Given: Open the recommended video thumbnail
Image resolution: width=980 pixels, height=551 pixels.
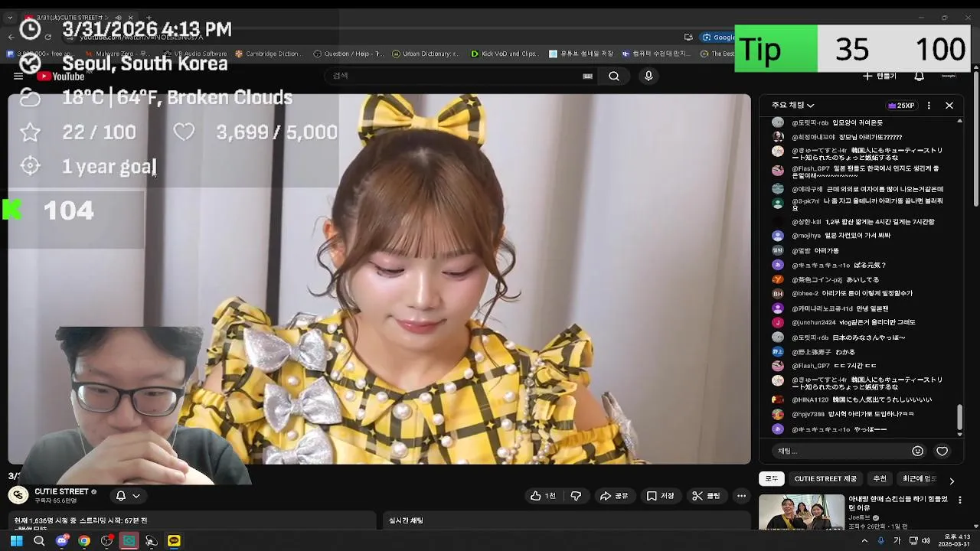Looking at the screenshot, I should point(802,512).
